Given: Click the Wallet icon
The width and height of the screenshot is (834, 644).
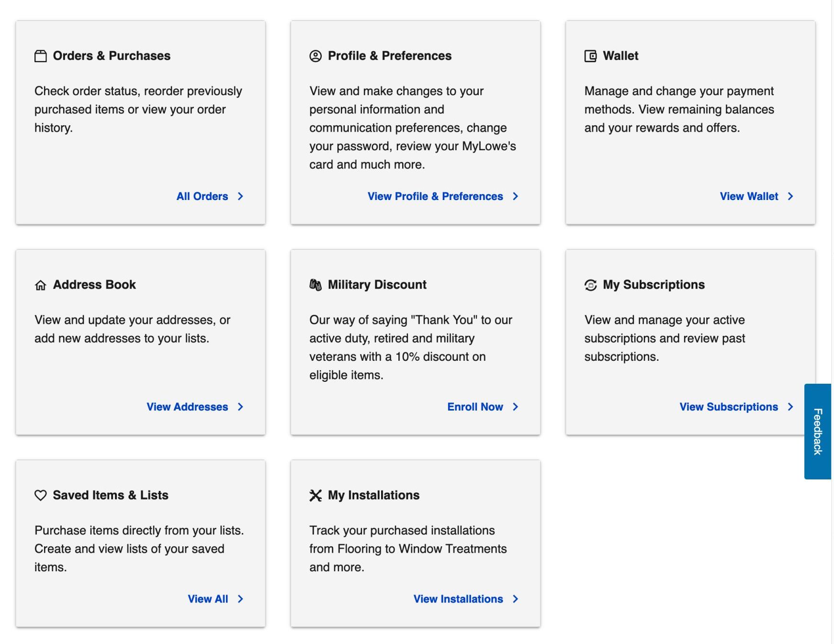Looking at the screenshot, I should 590,56.
